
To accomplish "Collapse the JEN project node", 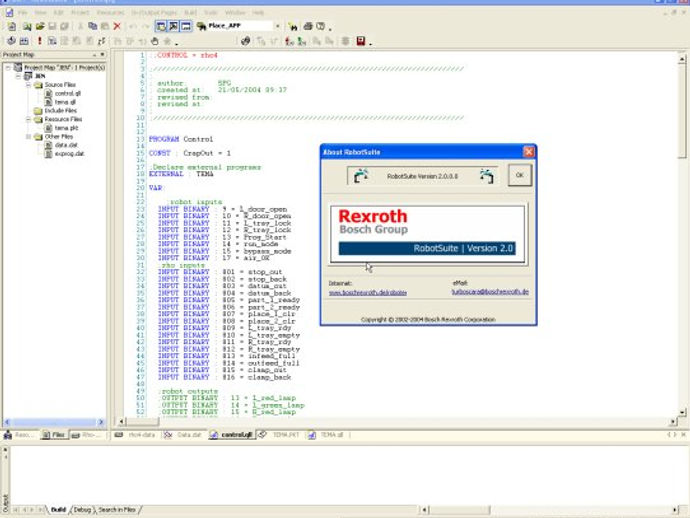I will click(x=18, y=76).
